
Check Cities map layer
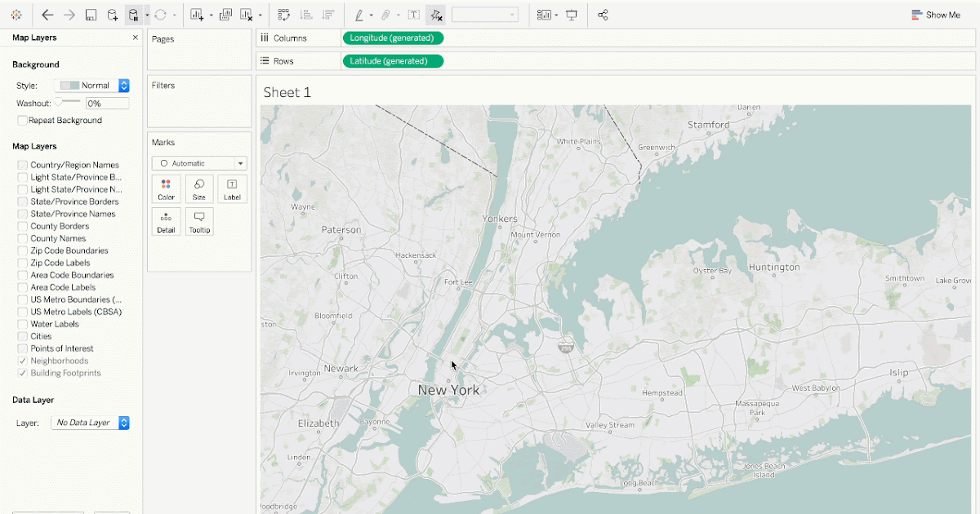pyautogui.click(x=22, y=336)
